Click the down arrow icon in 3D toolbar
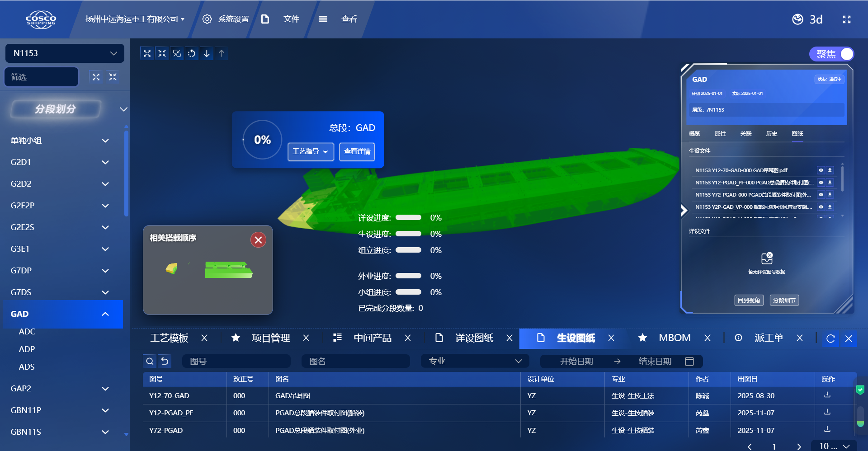 tap(207, 53)
